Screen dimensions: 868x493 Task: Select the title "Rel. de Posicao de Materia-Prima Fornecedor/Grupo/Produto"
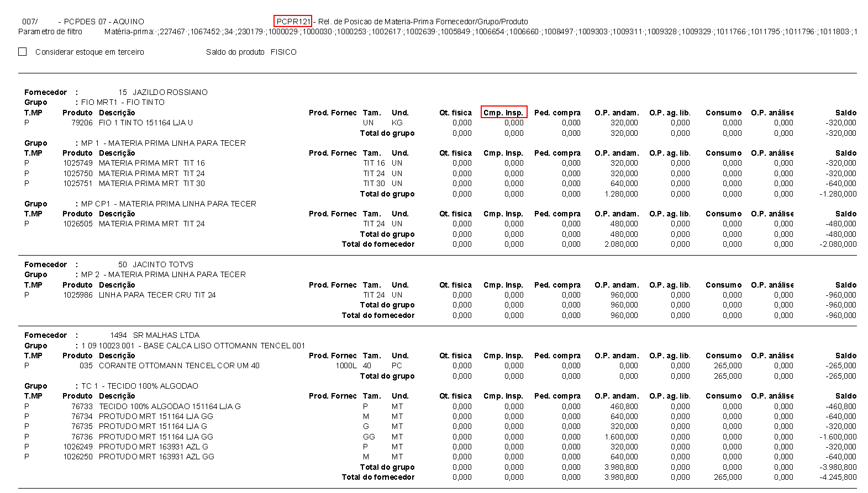coord(423,22)
